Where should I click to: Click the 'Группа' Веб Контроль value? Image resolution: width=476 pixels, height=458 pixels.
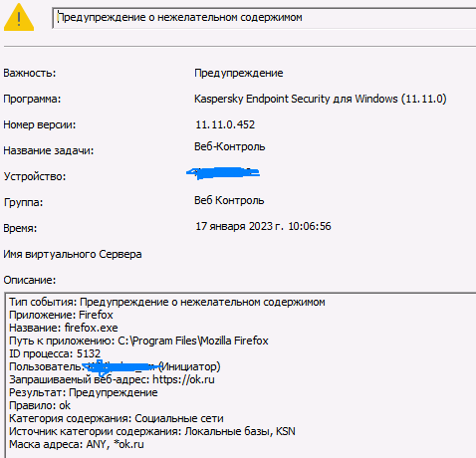pos(229,200)
